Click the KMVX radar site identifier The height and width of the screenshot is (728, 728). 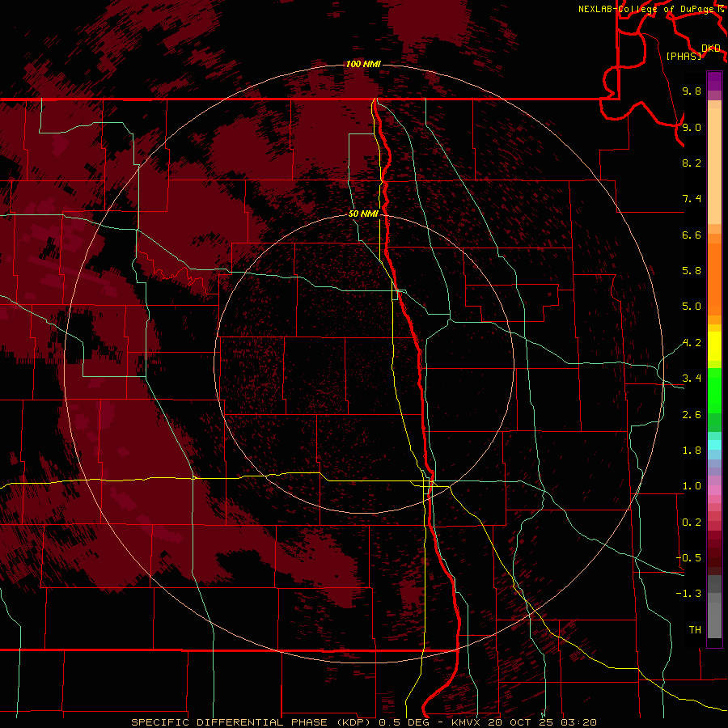(x=467, y=722)
